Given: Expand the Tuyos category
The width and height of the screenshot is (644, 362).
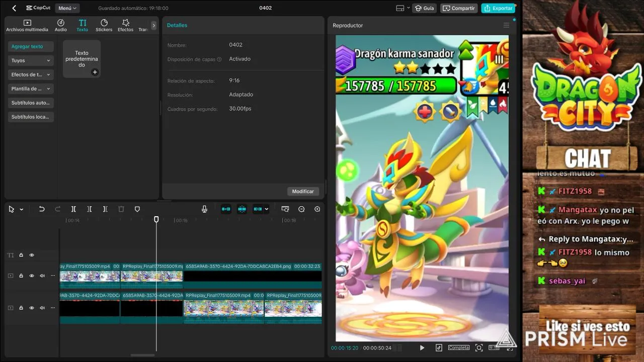Looking at the screenshot, I should pos(31,60).
